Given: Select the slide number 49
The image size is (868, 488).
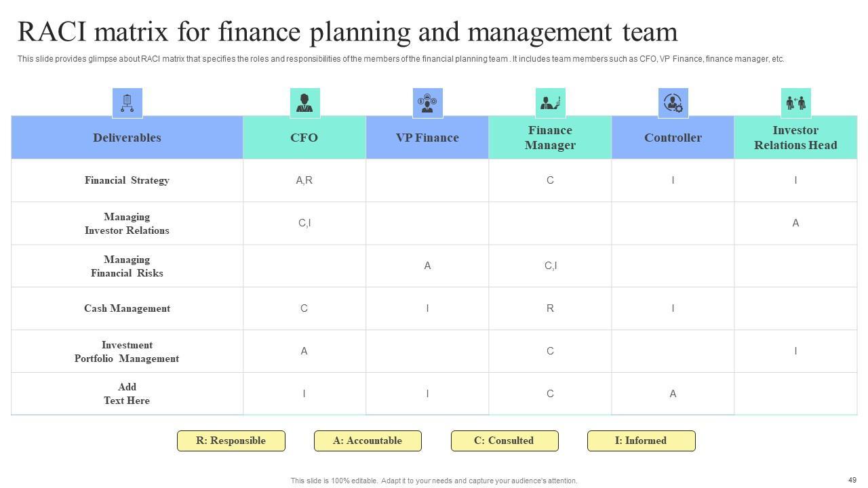Looking at the screenshot, I should [x=852, y=480].
